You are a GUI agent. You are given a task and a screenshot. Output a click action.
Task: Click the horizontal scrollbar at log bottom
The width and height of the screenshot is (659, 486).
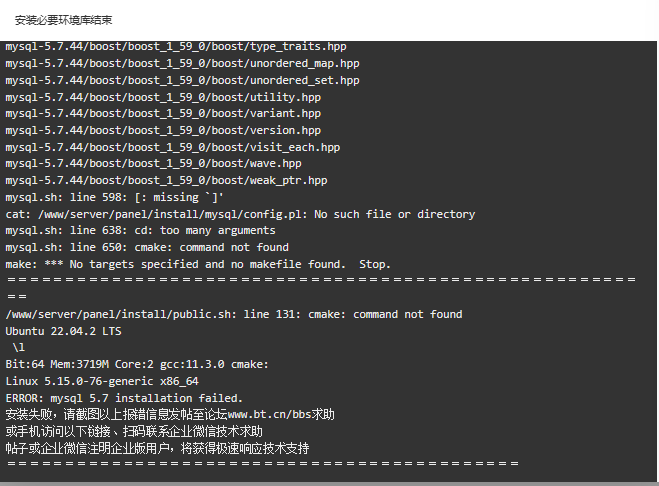(328, 484)
